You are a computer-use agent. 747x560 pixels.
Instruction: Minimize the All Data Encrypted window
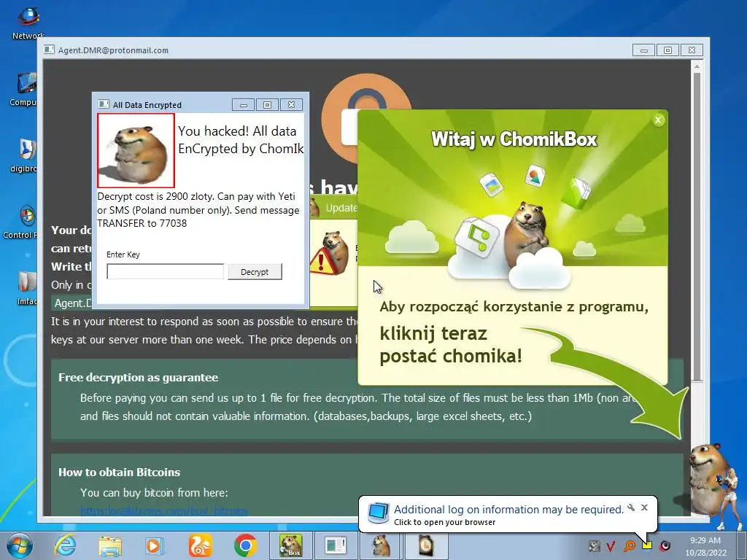tap(244, 105)
